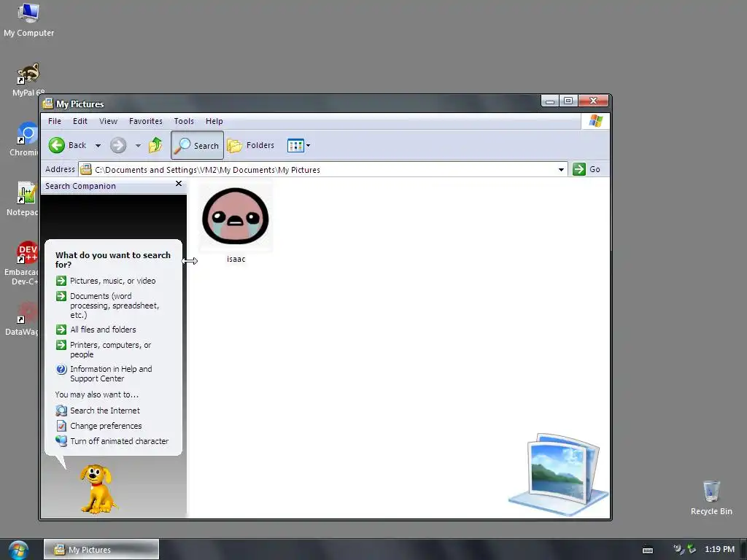Click My Pictures taskbar button
Screen dimensions: 747x560
point(101,550)
